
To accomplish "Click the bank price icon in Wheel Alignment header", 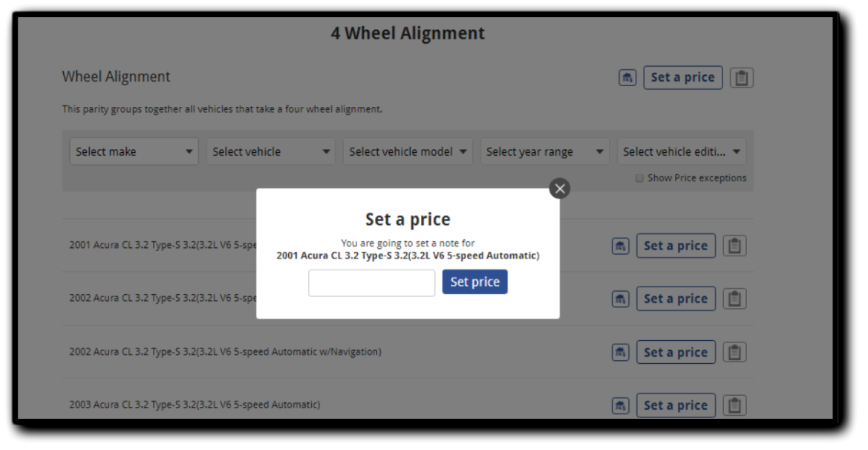I will click(627, 77).
